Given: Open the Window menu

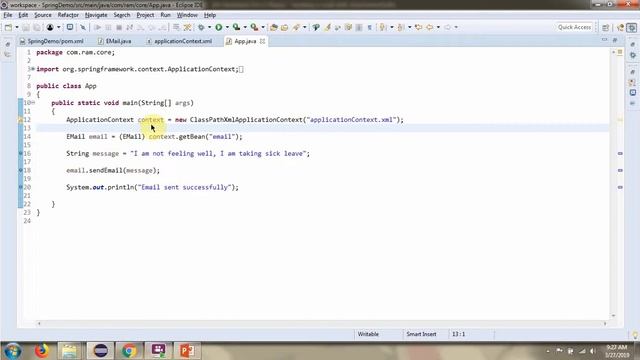Looking at the screenshot, I should tap(187, 15).
